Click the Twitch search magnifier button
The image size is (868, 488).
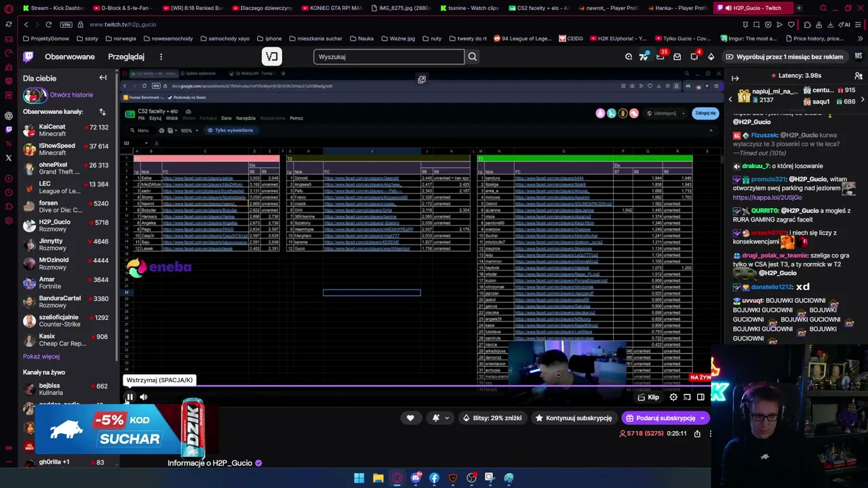point(473,57)
